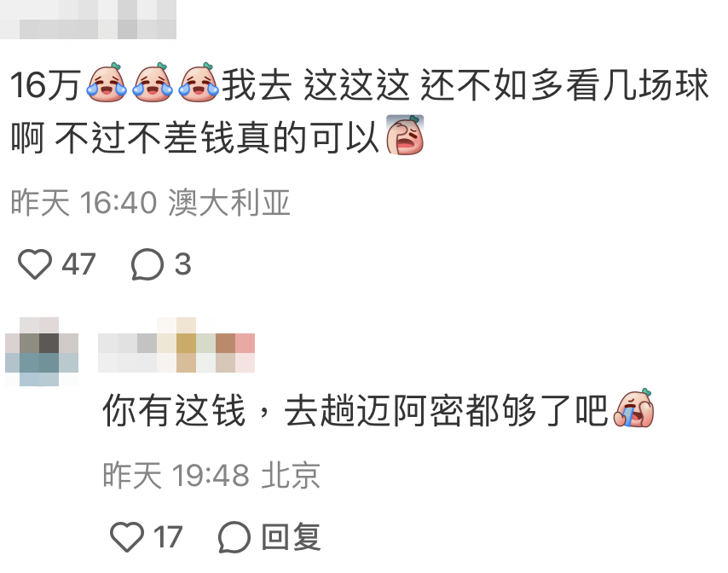Click timestamp 昨天 19:48 北京

coord(211,476)
